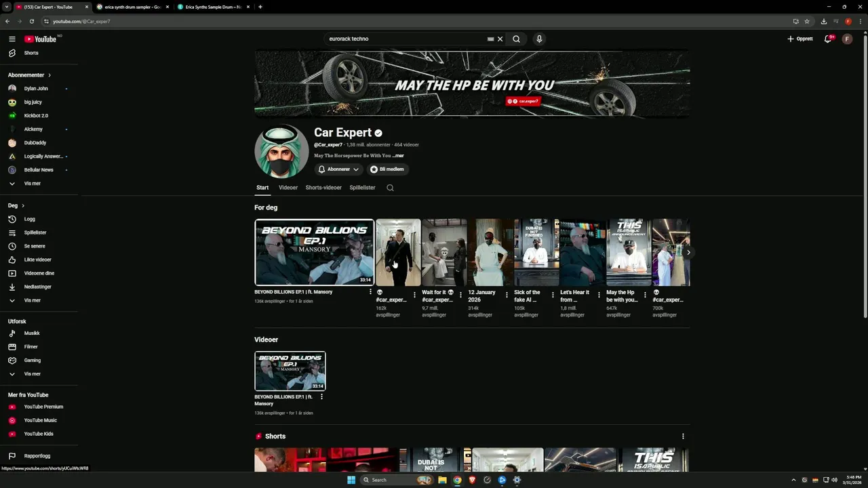868x488 pixels.
Task: Open Videoene dine in the sidebar
Action: pyautogui.click(x=39, y=273)
